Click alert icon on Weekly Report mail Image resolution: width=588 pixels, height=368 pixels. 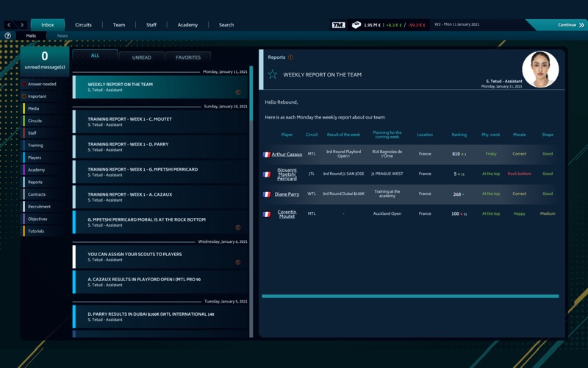(237, 92)
